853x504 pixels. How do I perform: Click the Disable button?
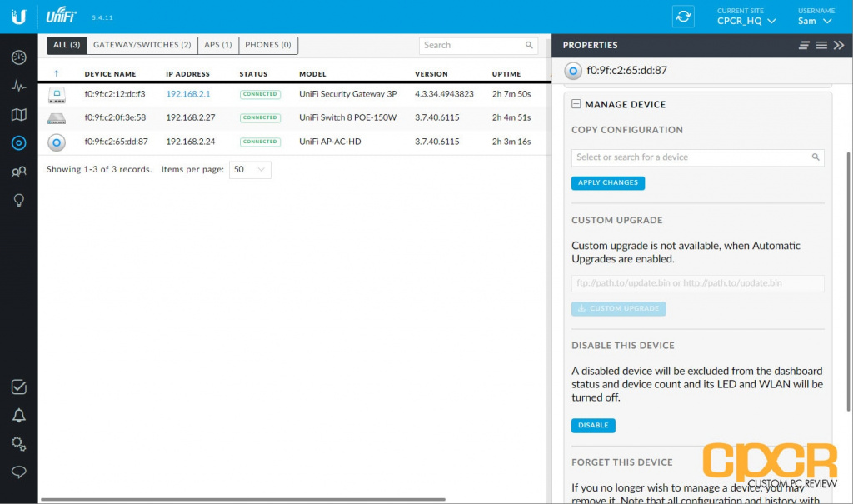click(593, 425)
